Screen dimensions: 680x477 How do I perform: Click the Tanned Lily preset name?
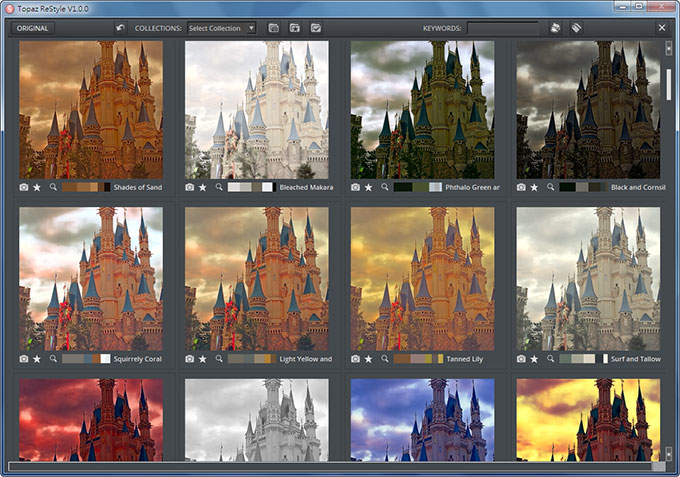click(464, 359)
